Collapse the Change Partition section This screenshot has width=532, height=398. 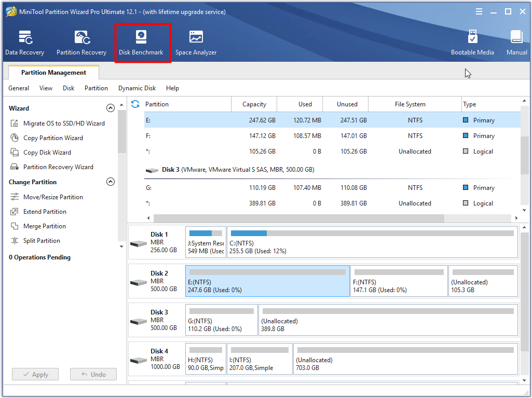110,182
